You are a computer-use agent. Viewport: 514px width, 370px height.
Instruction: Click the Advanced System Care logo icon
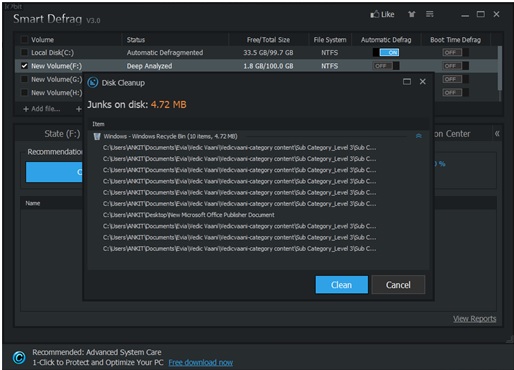coord(19,357)
